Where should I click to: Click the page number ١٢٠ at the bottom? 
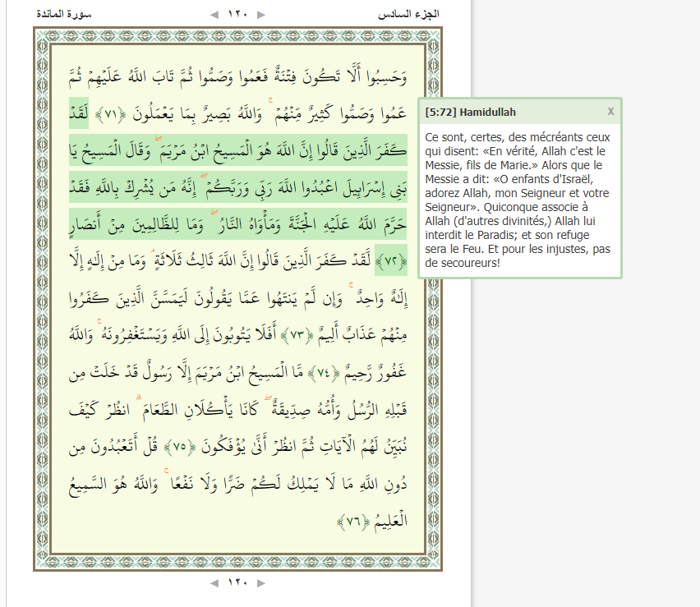tap(237, 582)
